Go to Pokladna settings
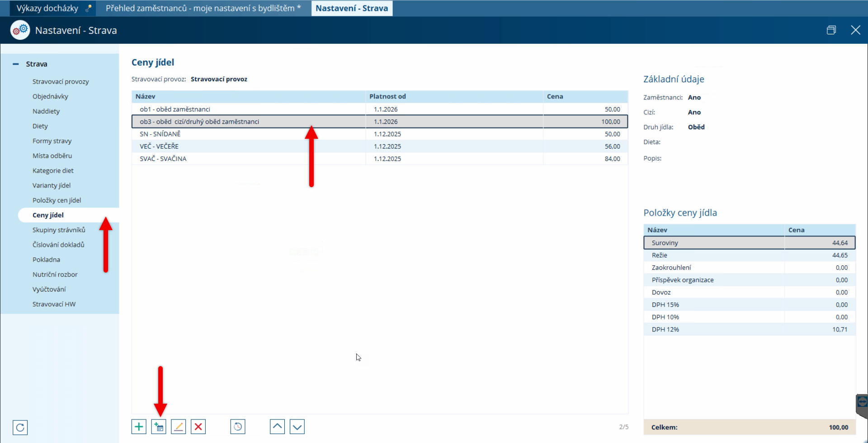Image resolution: width=868 pixels, height=443 pixels. [x=46, y=259]
